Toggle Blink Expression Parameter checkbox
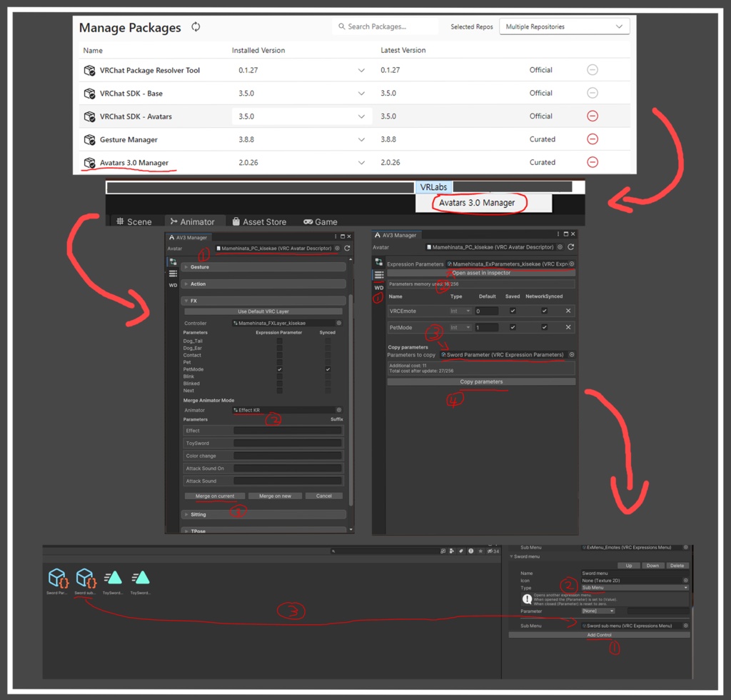 click(279, 376)
